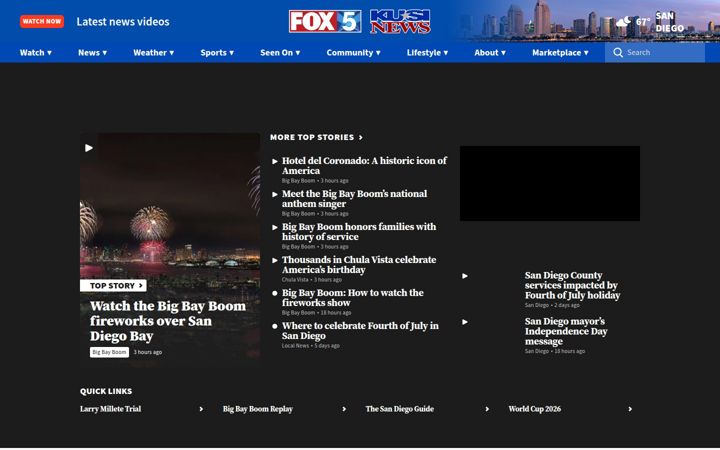Click bullet beside Where to celebrate story
Viewport: 720px width, 450px height.
point(275,326)
